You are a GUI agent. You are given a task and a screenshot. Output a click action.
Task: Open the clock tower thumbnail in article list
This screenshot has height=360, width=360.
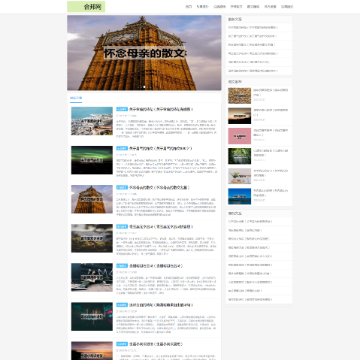[92, 199]
